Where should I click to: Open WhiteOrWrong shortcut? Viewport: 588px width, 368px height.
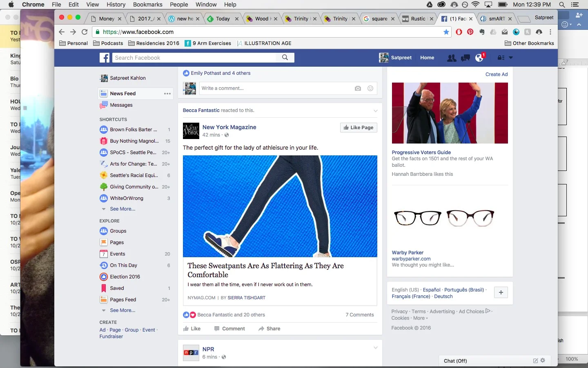click(x=126, y=198)
